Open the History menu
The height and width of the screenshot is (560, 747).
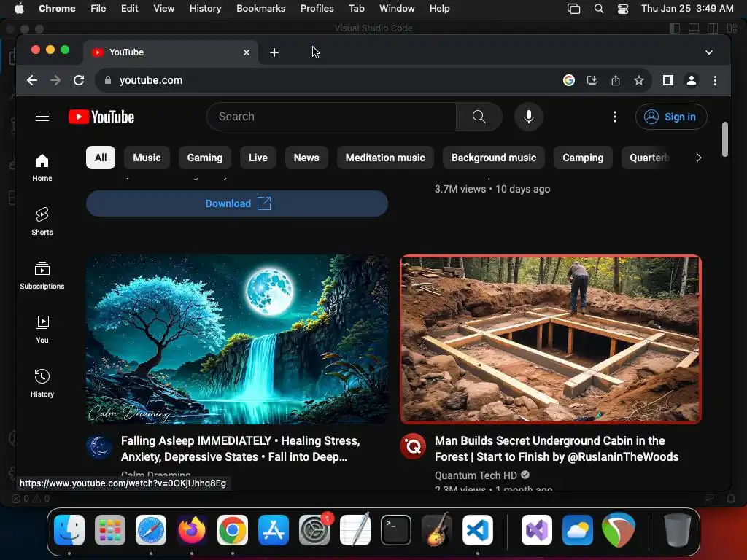click(205, 8)
